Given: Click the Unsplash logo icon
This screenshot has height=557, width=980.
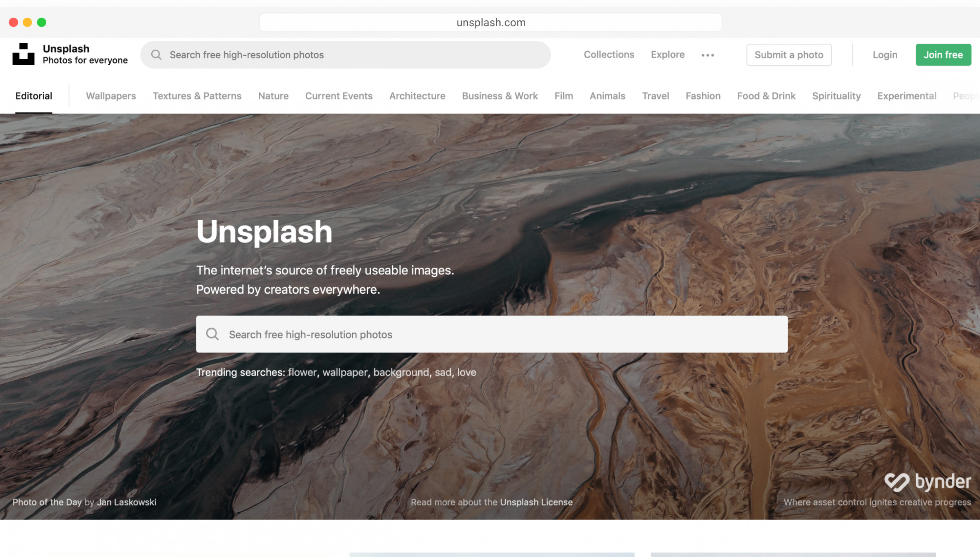Looking at the screenshot, I should click(23, 54).
